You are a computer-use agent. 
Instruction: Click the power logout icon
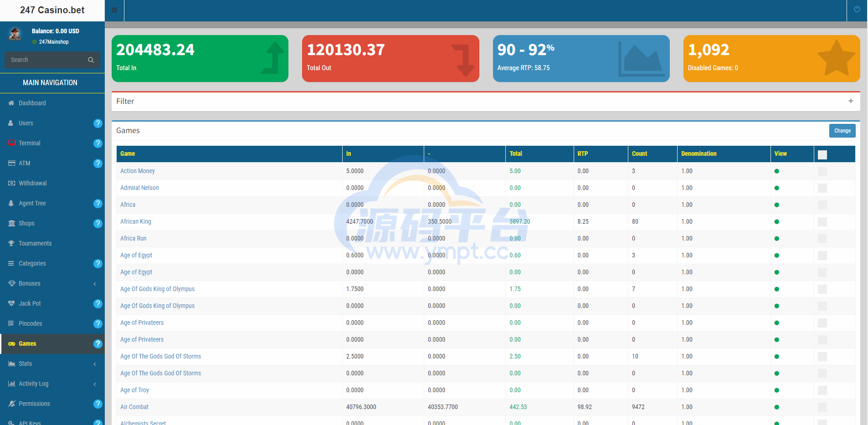[857, 9]
